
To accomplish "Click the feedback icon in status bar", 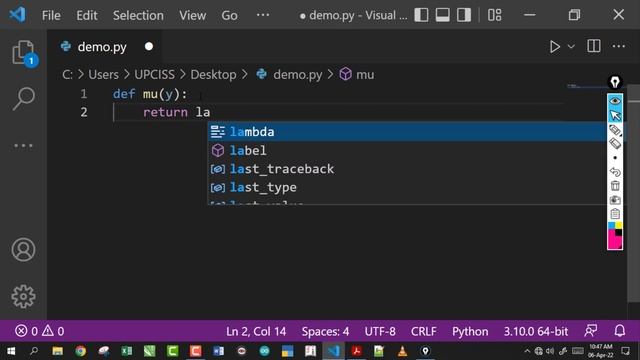I will tap(591, 331).
